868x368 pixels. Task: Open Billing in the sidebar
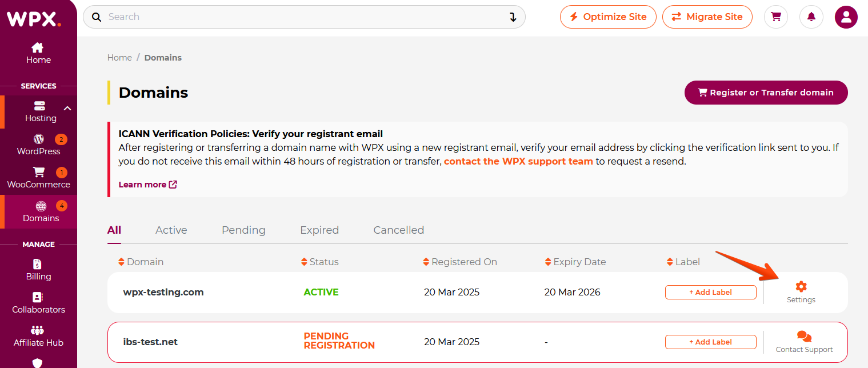pyautogui.click(x=38, y=270)
